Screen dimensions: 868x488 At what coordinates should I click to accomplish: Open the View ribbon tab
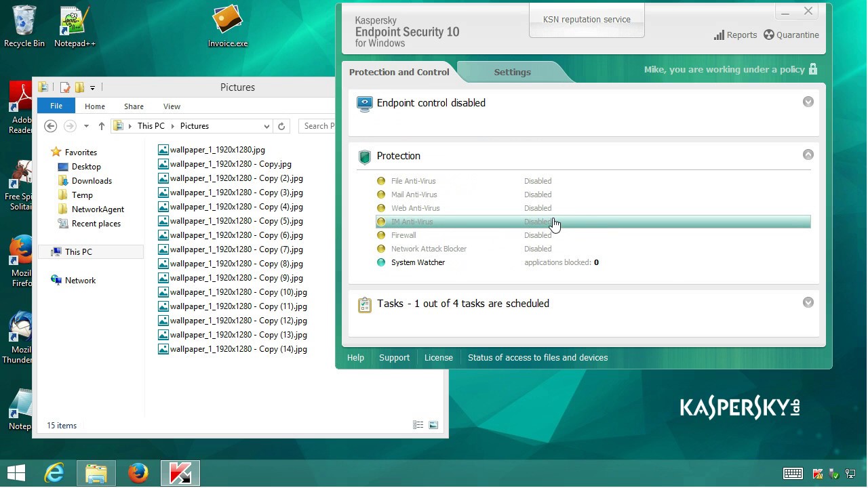[172, 106]
